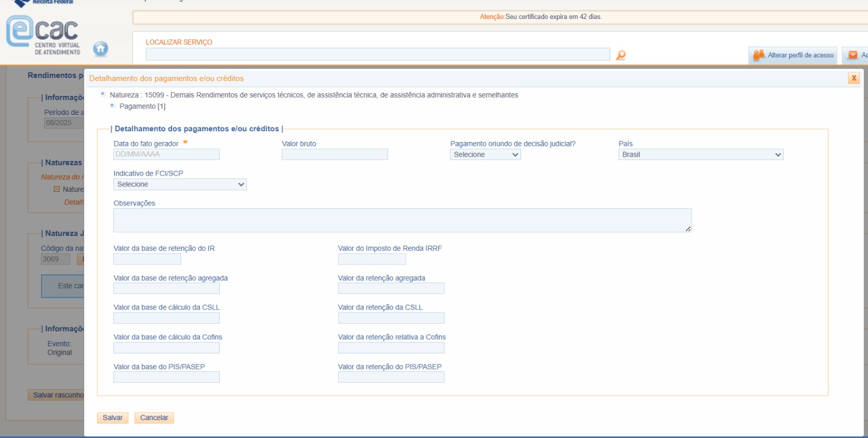Image resolution: width=868 pixels, height=438 pixels.
Task: Click the section heading Detalhamento dos pagamentos e/ou créditos
Action: coord(197,128)
